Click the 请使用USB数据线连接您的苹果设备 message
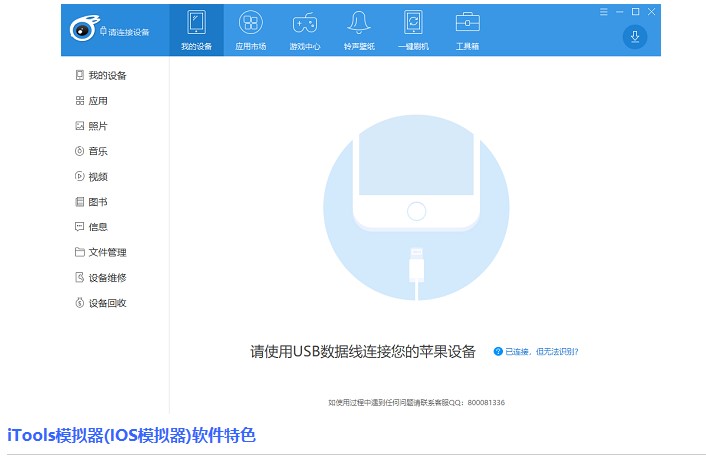The image size is (706, 456). coord(363,351)
